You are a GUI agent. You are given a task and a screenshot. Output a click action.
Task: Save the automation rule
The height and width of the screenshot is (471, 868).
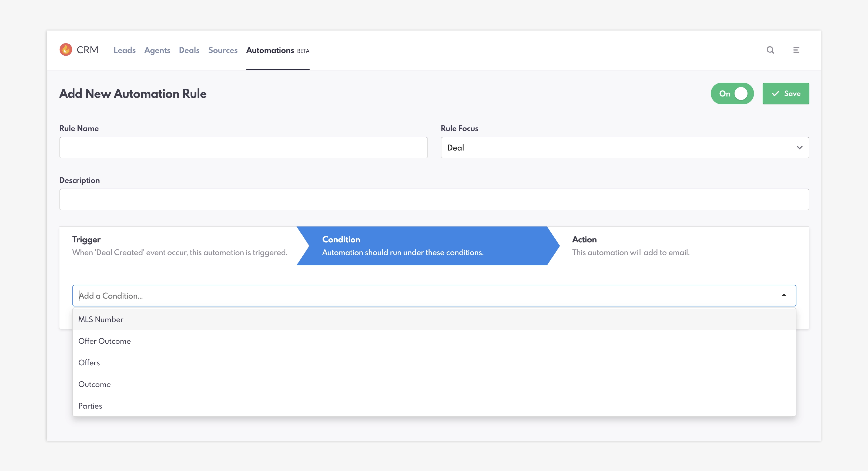coord(786,93)
